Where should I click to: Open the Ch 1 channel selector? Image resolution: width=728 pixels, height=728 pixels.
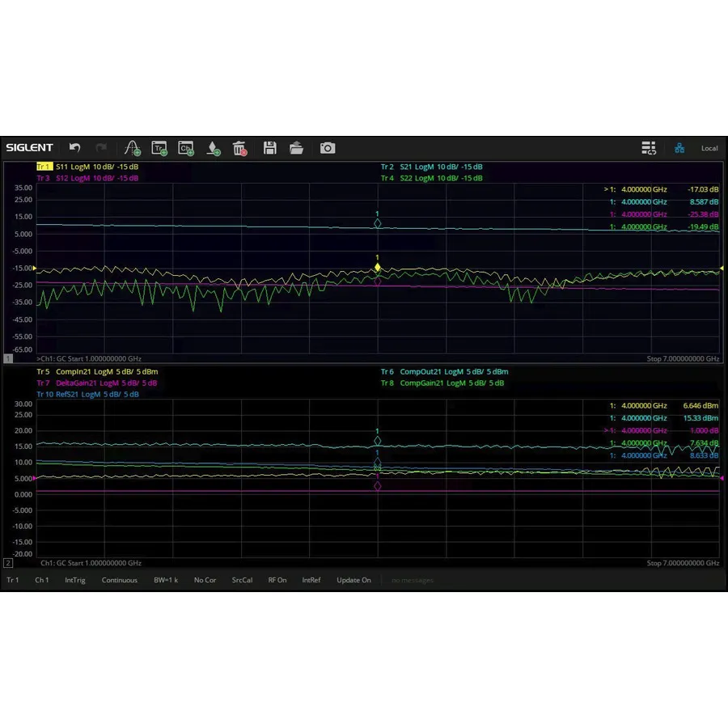click(x=41, y=580)
